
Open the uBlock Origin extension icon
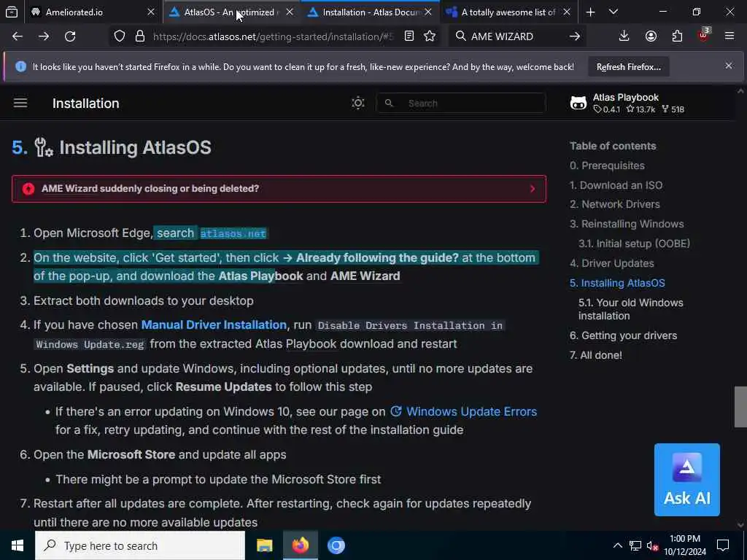tap(704, 35)
